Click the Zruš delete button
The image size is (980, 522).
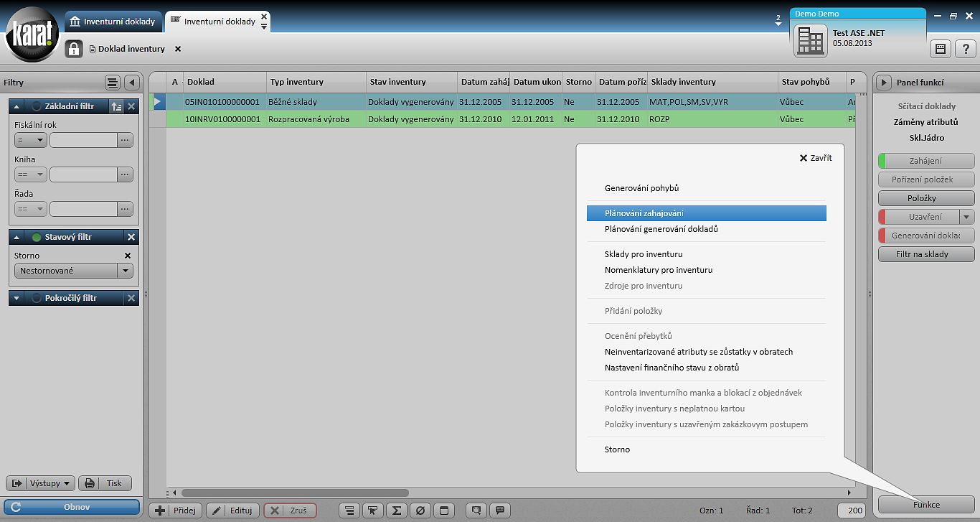290,511
